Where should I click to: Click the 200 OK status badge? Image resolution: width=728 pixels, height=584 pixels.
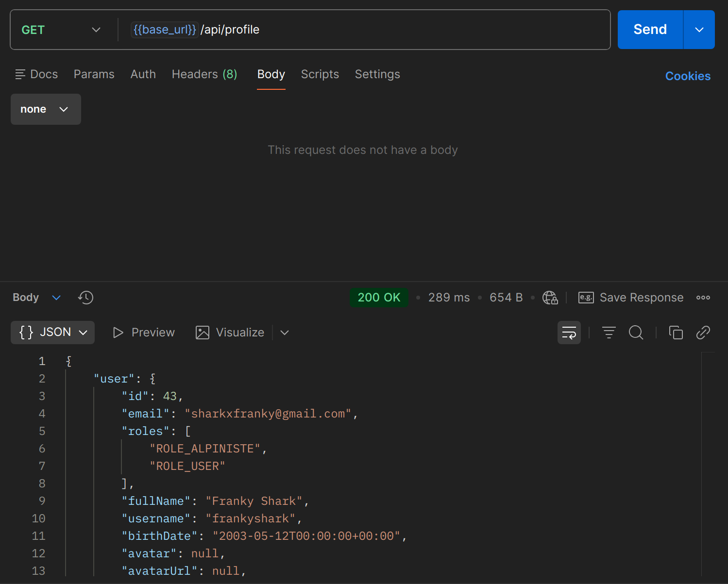pos(379,298)
